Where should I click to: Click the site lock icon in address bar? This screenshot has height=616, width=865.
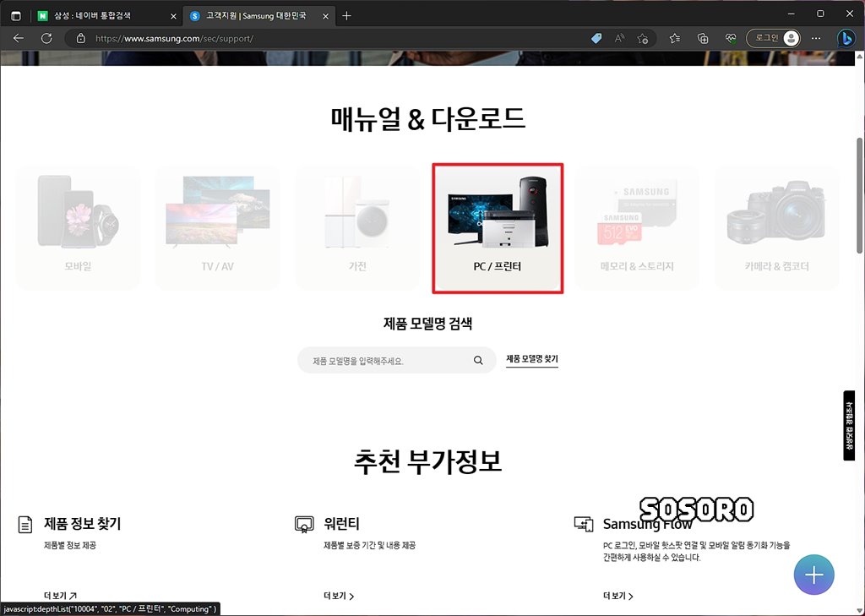80,38
